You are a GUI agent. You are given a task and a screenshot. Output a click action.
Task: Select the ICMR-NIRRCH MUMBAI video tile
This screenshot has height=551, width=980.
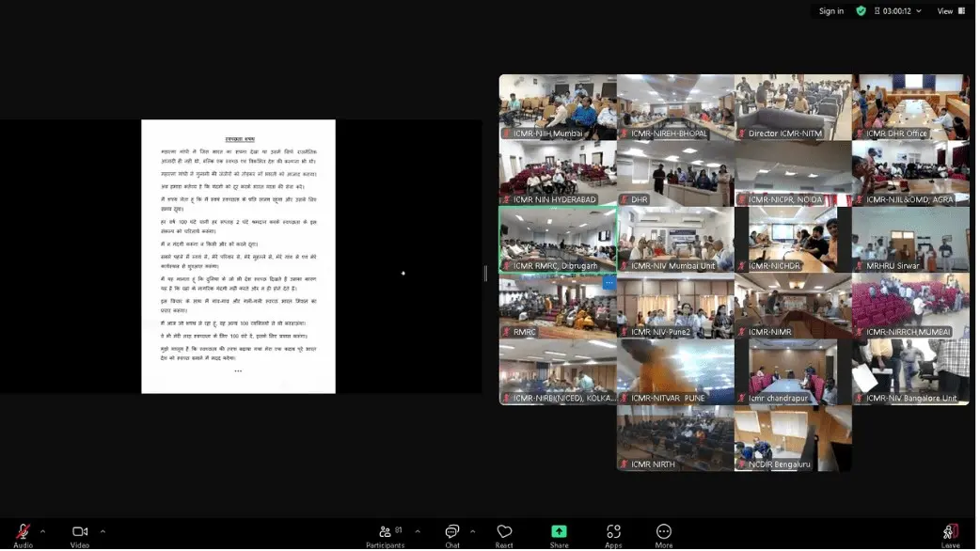click(x=910, y=306)
